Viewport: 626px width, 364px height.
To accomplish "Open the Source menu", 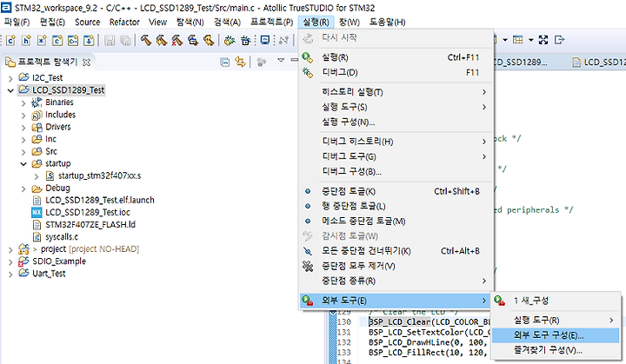I will pos(88,22).
